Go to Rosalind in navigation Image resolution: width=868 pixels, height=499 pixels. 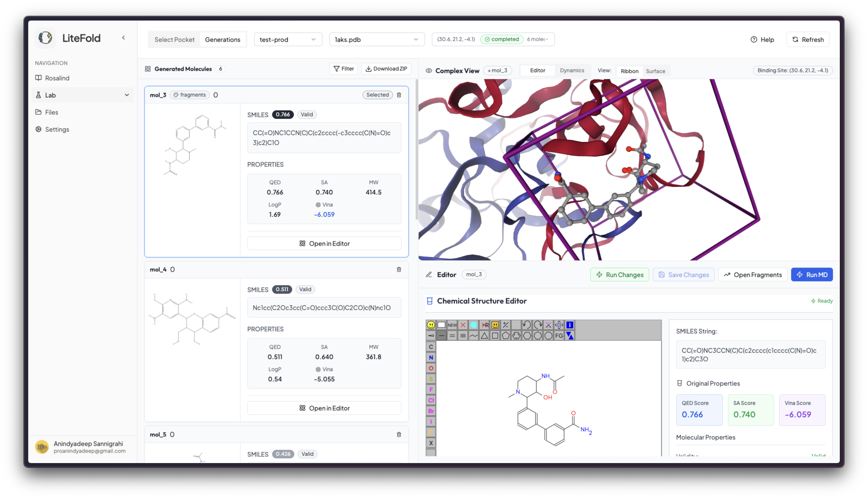pyautogui.click(x=83, y=78)
